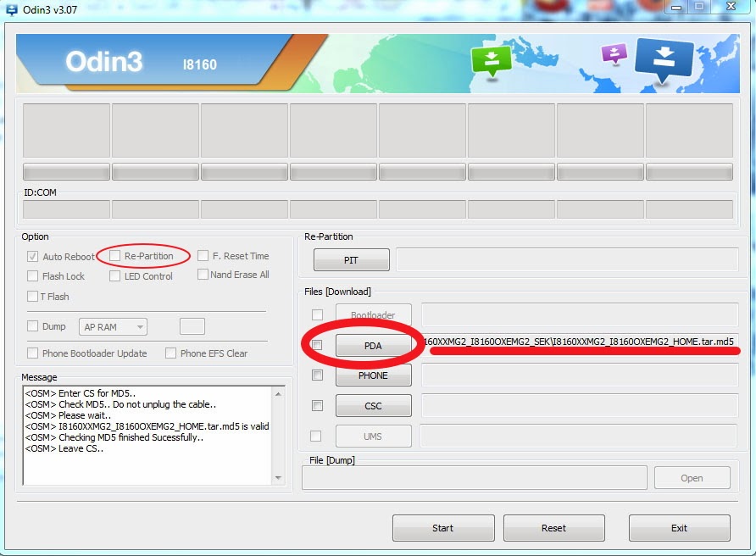Click the PDA file button
756x556 pixels.
click(373, 345)
